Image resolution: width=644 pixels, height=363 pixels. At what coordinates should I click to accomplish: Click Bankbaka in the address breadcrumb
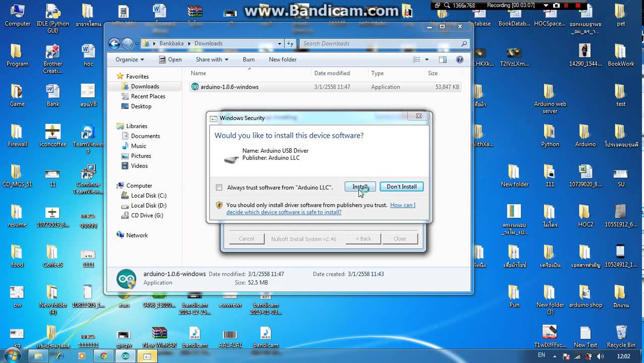pos(172,43)
